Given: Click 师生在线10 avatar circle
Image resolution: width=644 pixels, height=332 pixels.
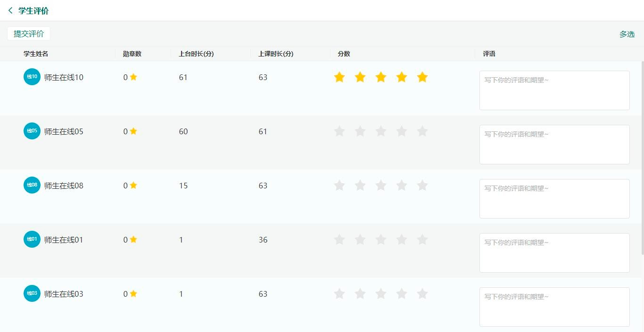Looking at the screenshot, I should [x=32, y=77].
